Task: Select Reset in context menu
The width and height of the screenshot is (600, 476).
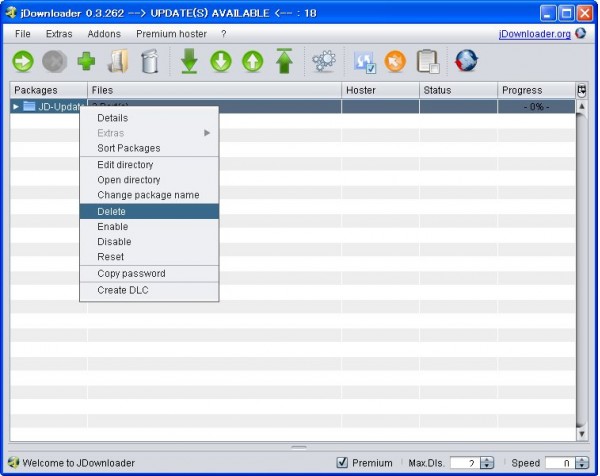Action: 149,257
